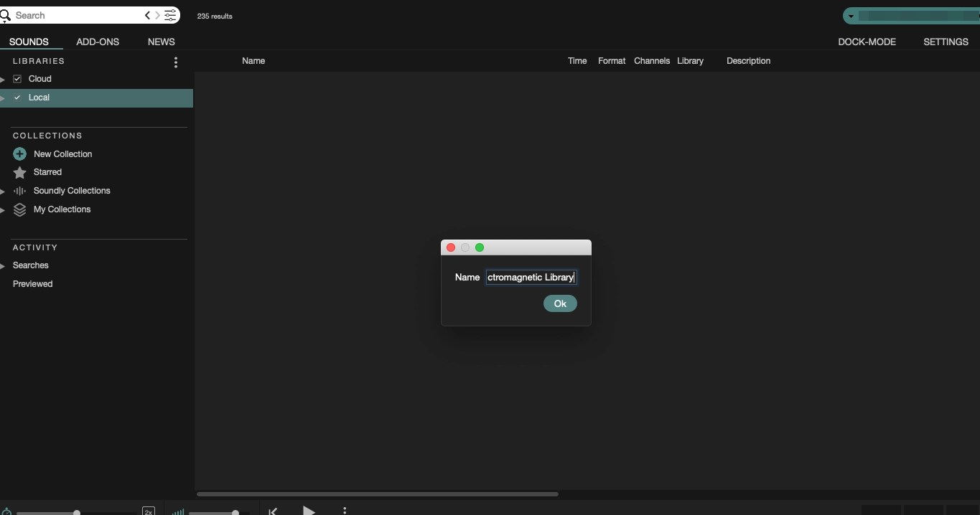Expand the Soundly Collections list
This screenshot has width=980, height=515.
(3, 191)
